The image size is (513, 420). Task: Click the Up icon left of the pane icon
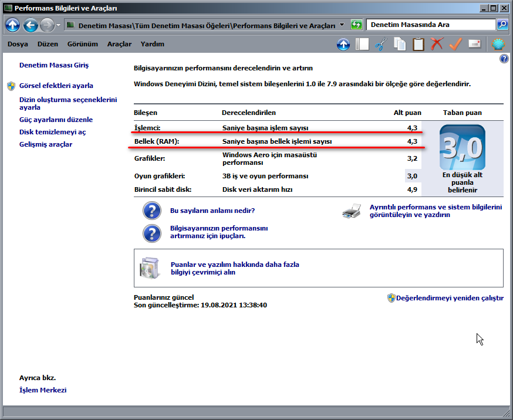coord(343,44)
